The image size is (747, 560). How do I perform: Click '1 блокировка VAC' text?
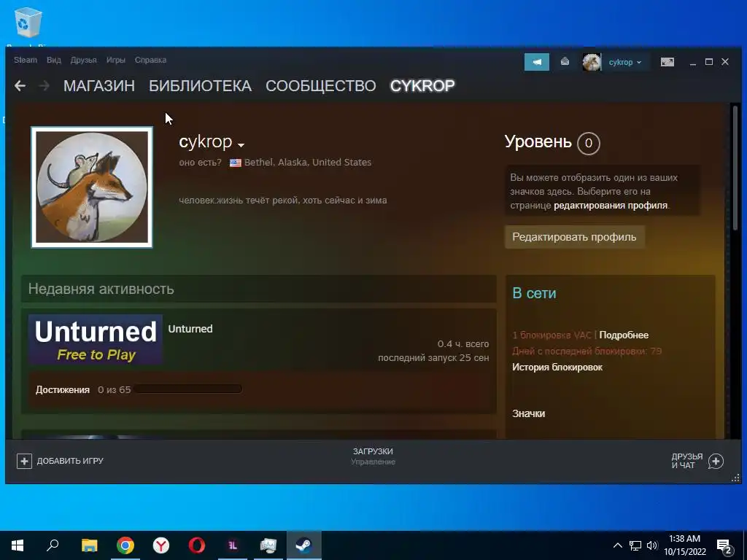551,335
